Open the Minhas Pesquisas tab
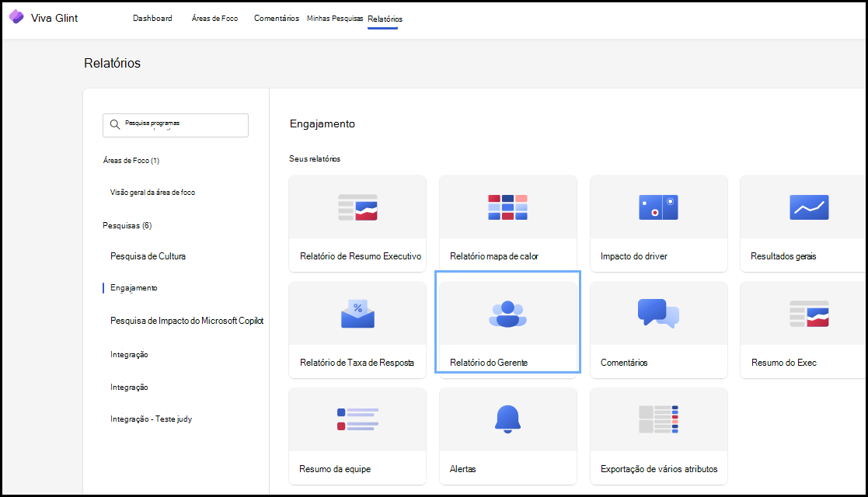 tap(334, 19)
